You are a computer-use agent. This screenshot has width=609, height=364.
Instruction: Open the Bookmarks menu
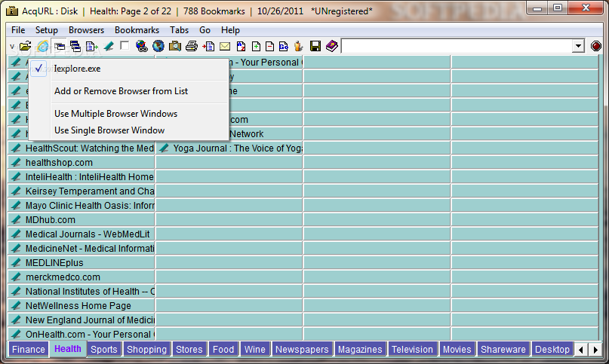coord(137,30)
